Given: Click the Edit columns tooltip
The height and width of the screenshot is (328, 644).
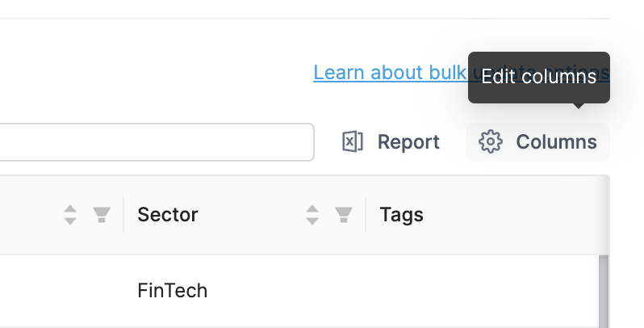Looking at the screenshot, I should [x=538, y=78].
